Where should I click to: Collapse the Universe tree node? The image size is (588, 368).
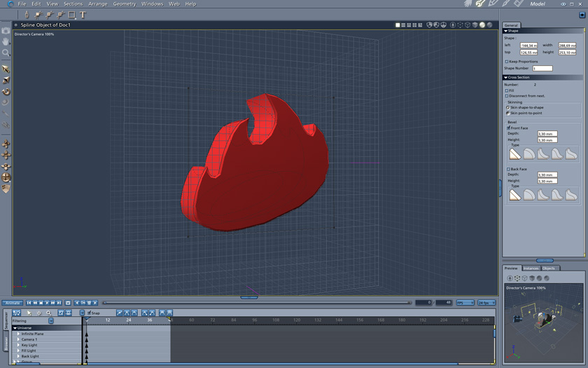pyautogui.click(x=15, y=328)
